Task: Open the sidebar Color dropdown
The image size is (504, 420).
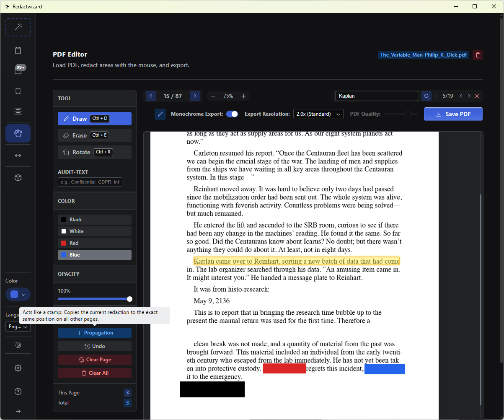Action: (18, 295)
